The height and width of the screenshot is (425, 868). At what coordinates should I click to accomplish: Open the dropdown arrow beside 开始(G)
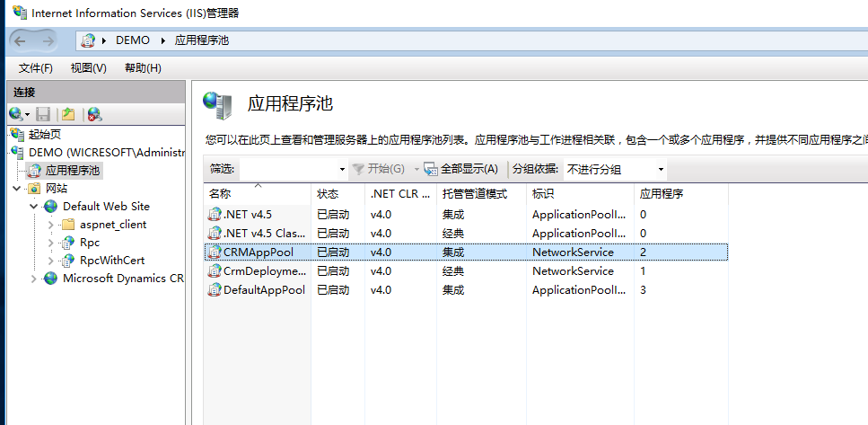416,170
